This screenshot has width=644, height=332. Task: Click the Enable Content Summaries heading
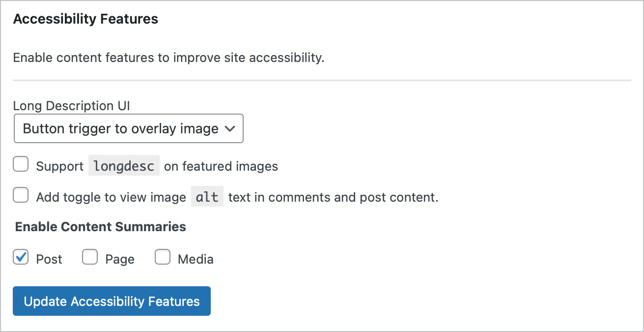(100, 227)
